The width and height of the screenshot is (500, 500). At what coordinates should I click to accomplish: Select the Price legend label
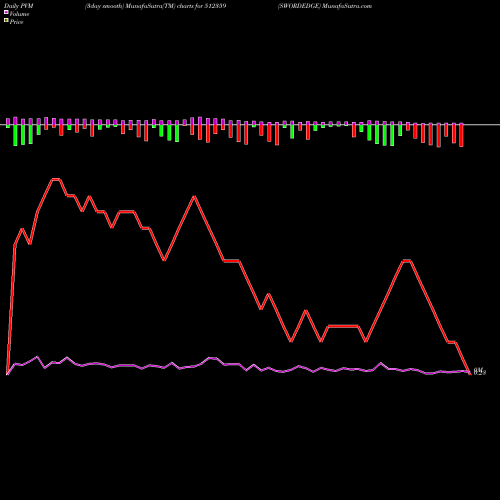tap(16, 22)
